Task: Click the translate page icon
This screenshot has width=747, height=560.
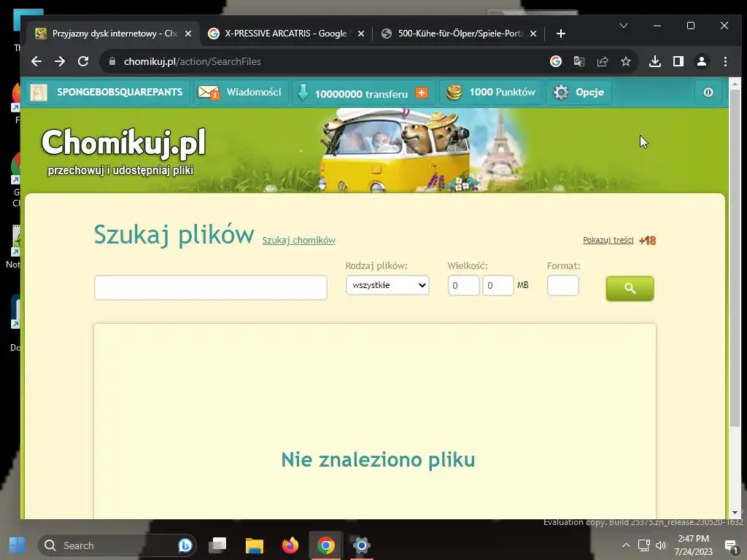Action: 578,61
